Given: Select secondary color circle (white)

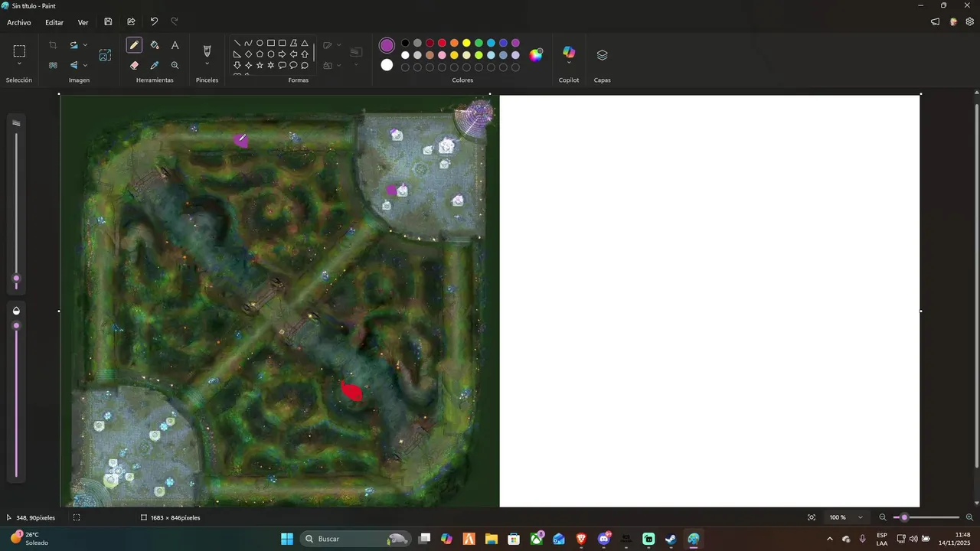Looking at the screenshot, I should (387, 65).
